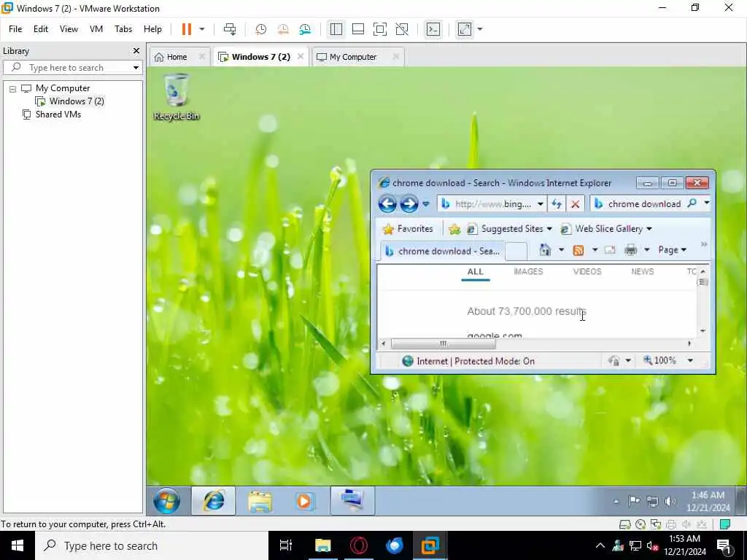
Task: Open the console view icon in VMware toolbar
Action: click(x=433, y=29)
